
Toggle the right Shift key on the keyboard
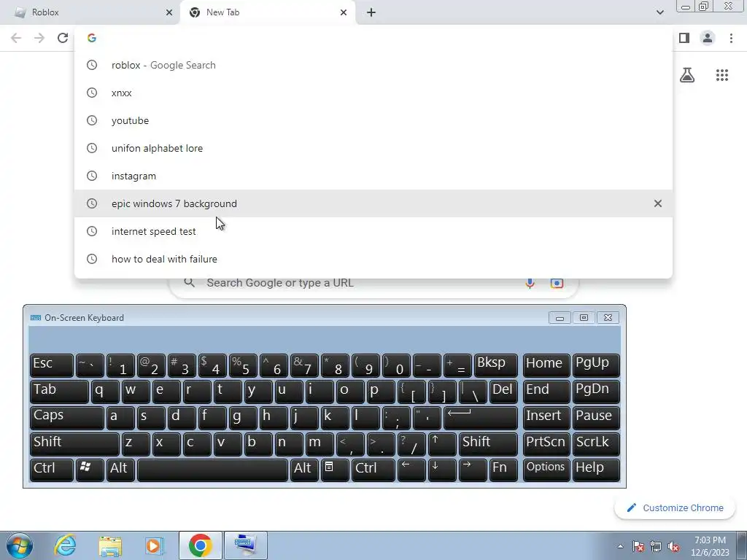(488, 444)
